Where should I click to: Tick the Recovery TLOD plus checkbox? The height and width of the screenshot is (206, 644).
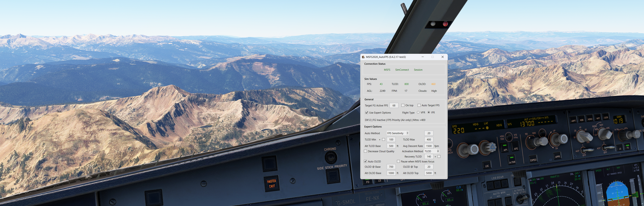coord(439,156)
